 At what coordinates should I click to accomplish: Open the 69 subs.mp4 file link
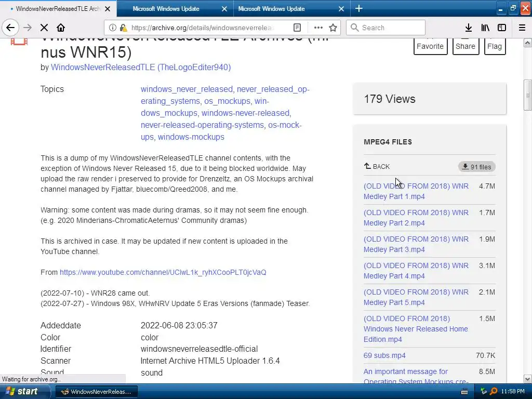[384, 355]
